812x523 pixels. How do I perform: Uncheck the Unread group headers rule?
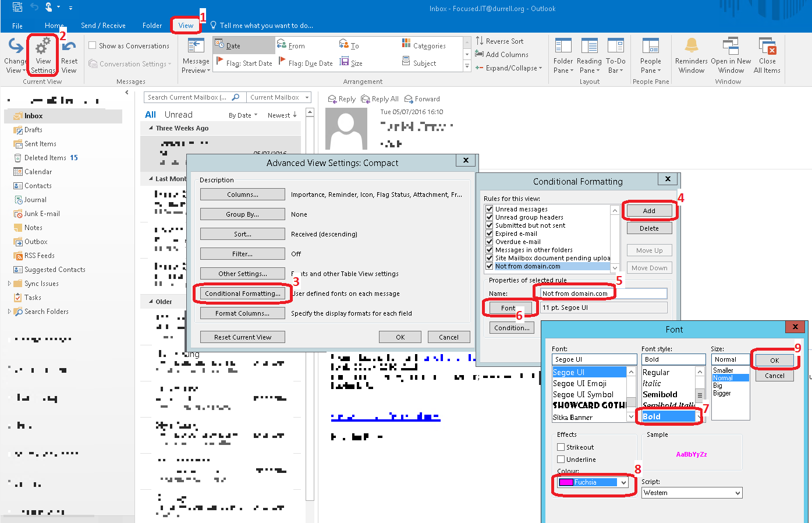(490, 217)
